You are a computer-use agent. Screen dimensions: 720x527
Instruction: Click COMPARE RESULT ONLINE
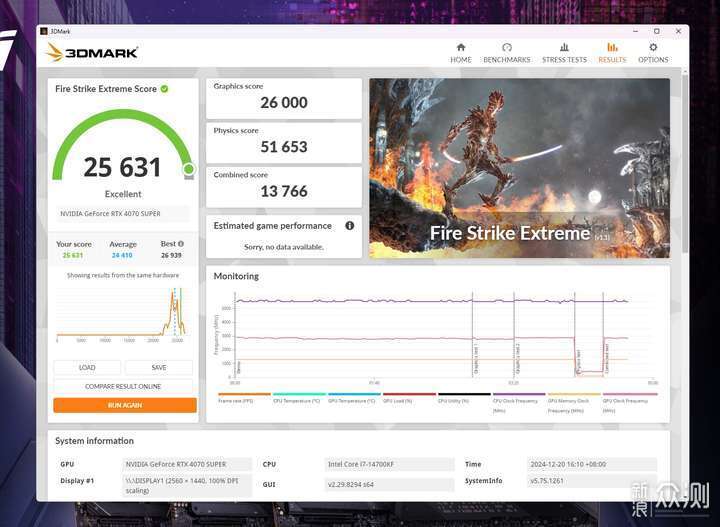click(x=123, y=387)
